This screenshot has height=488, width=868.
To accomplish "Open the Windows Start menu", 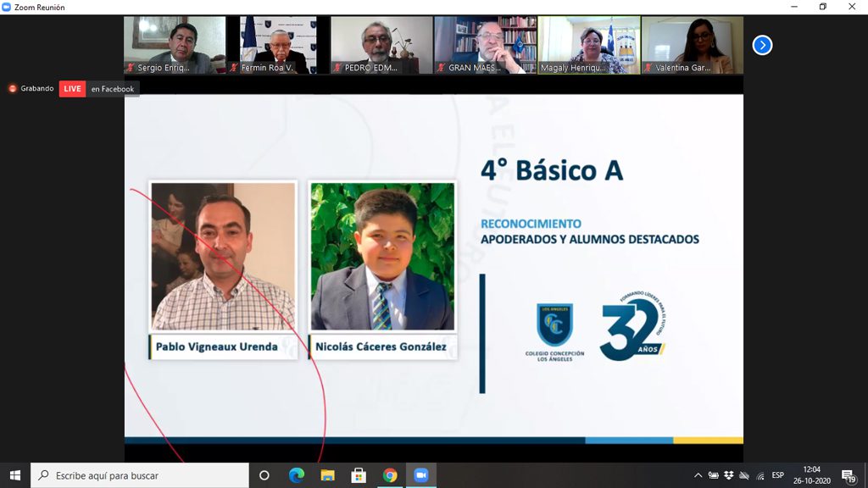I will (x=14, y=475).
